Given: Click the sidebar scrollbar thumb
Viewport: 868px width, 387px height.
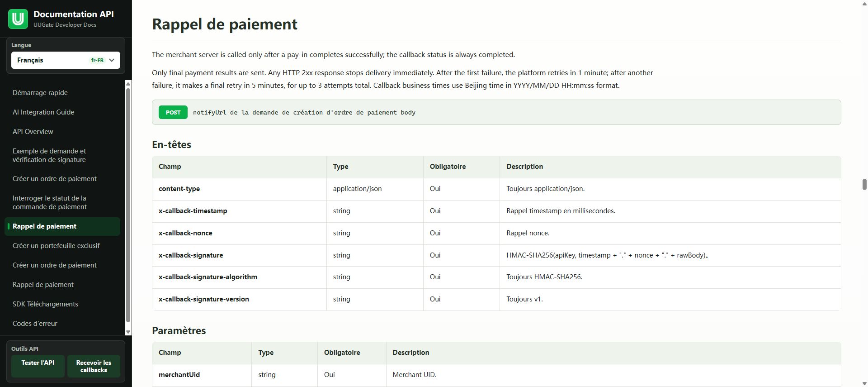Looking at the screenshot, I should click(128, 205).
